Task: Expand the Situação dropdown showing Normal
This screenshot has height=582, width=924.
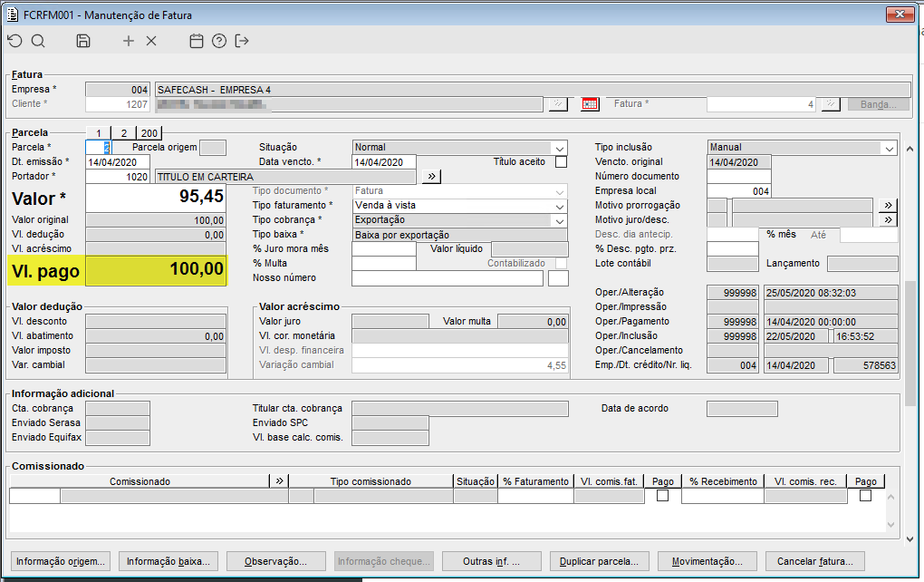Action: click(x=560, y=148)
